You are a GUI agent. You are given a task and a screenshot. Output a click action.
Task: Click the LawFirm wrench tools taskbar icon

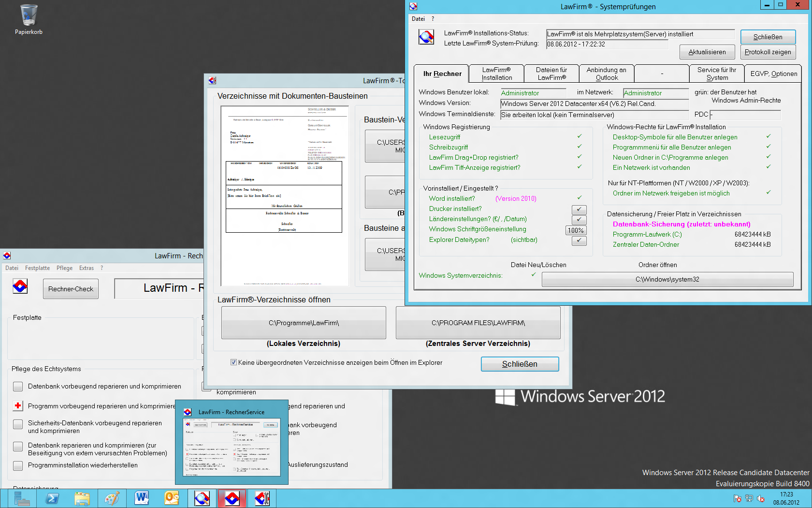[x=262, y=498]
